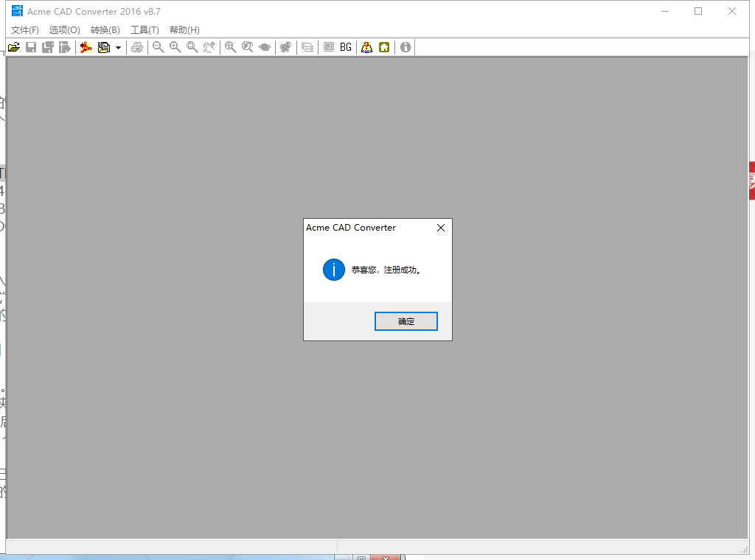Image resolution: width=755 pixels, height=560 pixels.
Task: Click the export file arrow icon
Action: (x=65, y=47)
